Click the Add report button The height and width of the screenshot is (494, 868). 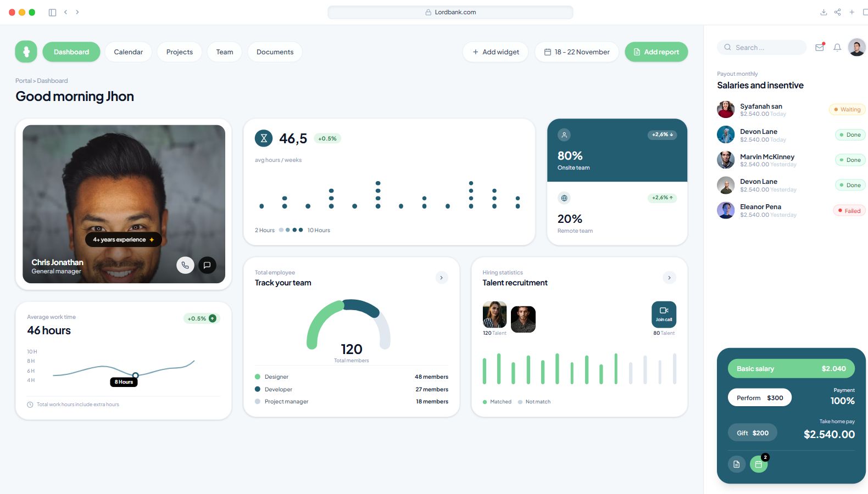click(x=656, y=52)
